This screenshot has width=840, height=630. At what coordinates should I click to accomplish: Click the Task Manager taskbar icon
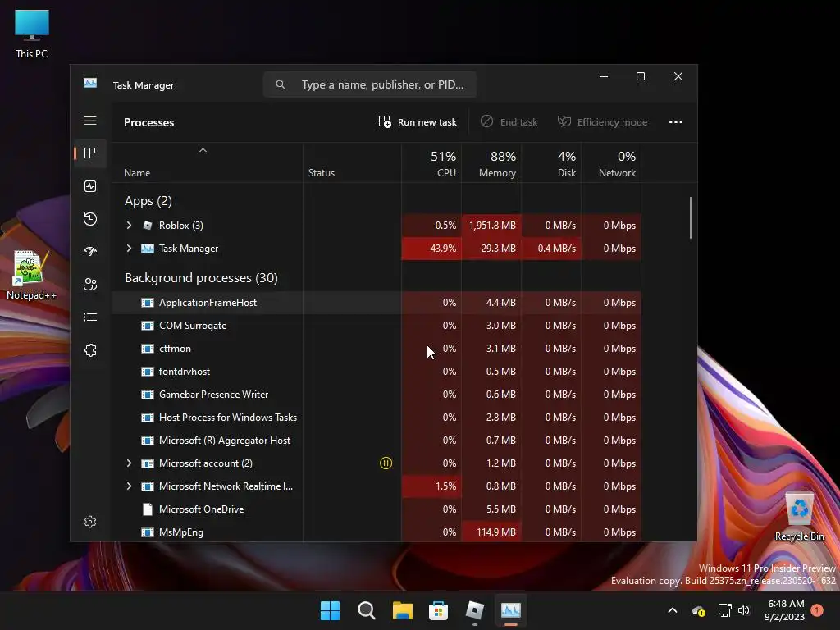pos(510,610)
